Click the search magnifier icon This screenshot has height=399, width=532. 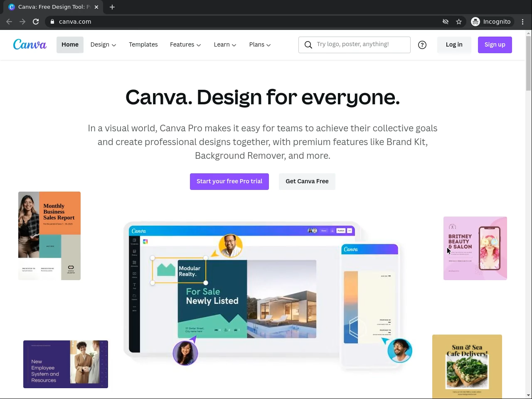click(308, 45)
